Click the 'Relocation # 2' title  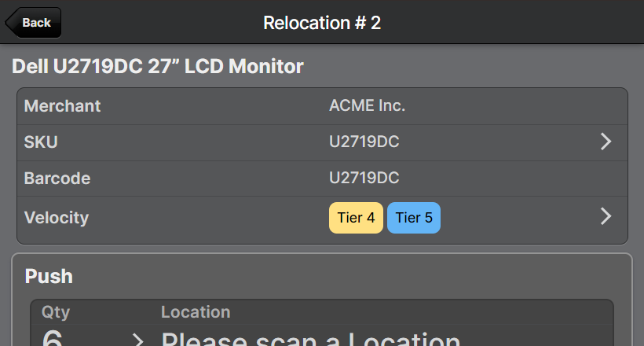tap(322, 23)
